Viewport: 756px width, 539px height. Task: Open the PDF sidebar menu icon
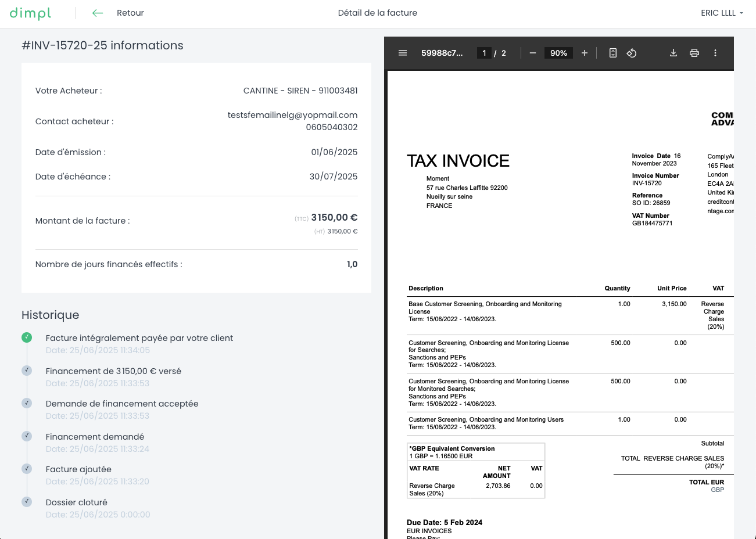click(x=403, y=53)
